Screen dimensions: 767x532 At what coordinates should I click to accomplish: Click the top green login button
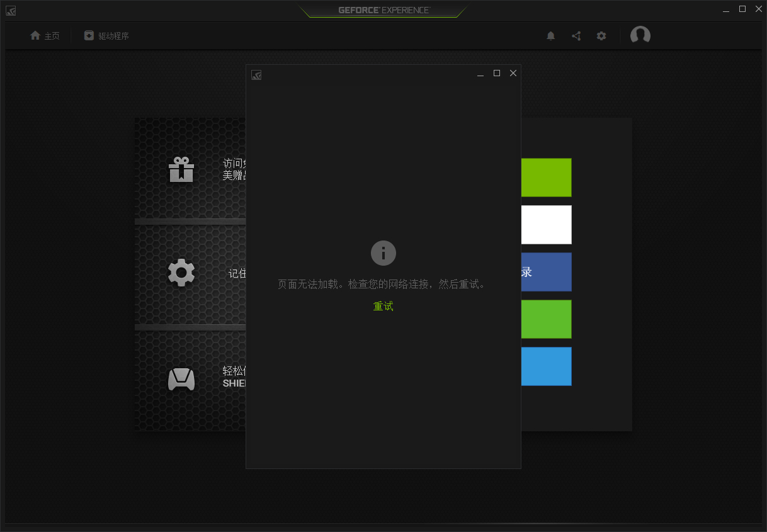(547, 178)
